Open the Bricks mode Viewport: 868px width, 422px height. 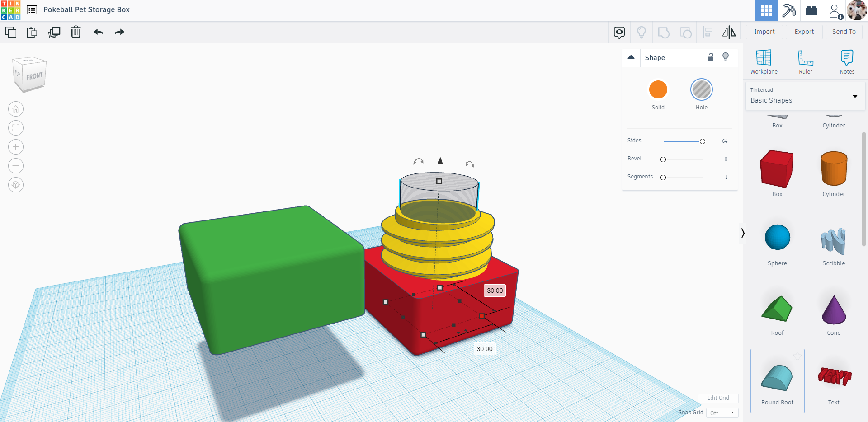click(x=811, y=10)
